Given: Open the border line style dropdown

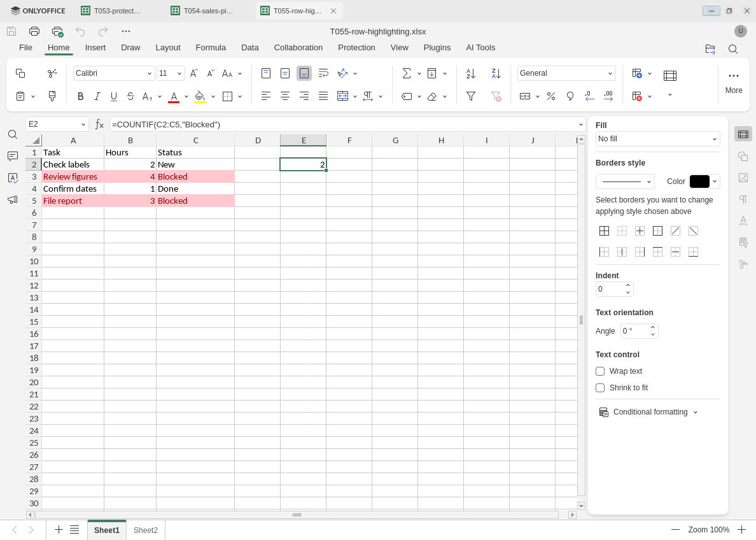Looking at the screenshot, I should point(625,181).
